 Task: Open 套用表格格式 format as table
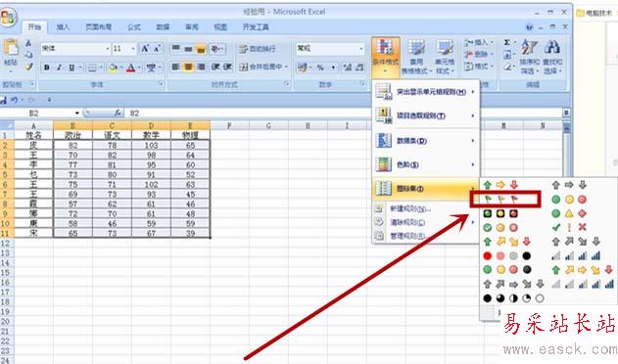416,58
